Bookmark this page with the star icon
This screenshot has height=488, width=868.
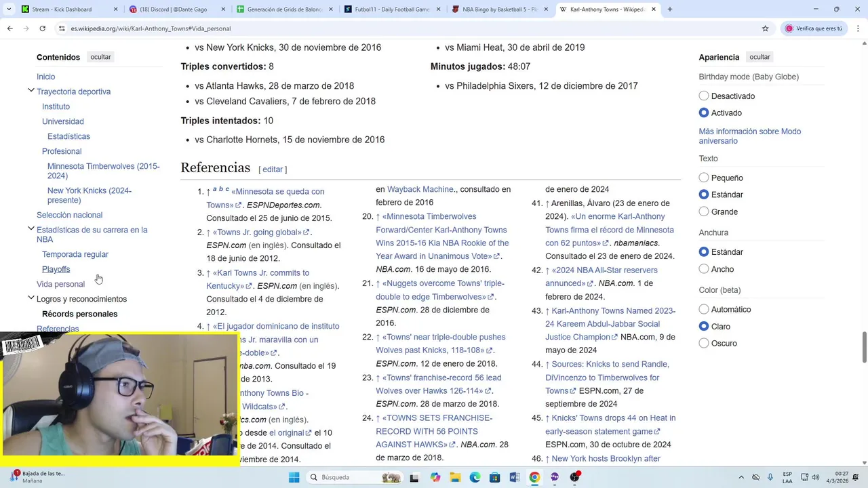pyautogui.click(x=765, y=28)
